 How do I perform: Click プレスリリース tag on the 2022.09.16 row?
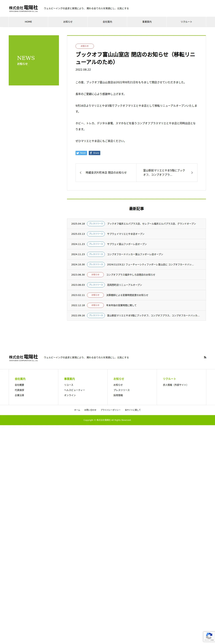point(96,315)
